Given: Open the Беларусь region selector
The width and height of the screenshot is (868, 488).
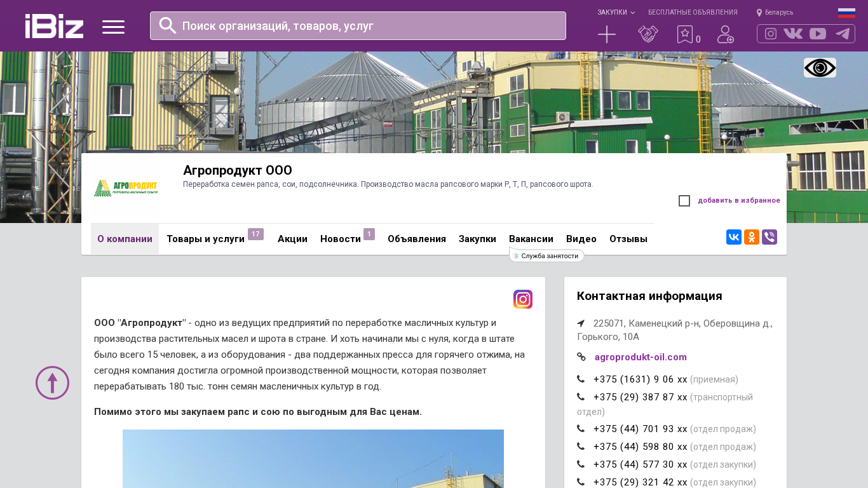Looking at the screenshot, I should tap(775, 13).
